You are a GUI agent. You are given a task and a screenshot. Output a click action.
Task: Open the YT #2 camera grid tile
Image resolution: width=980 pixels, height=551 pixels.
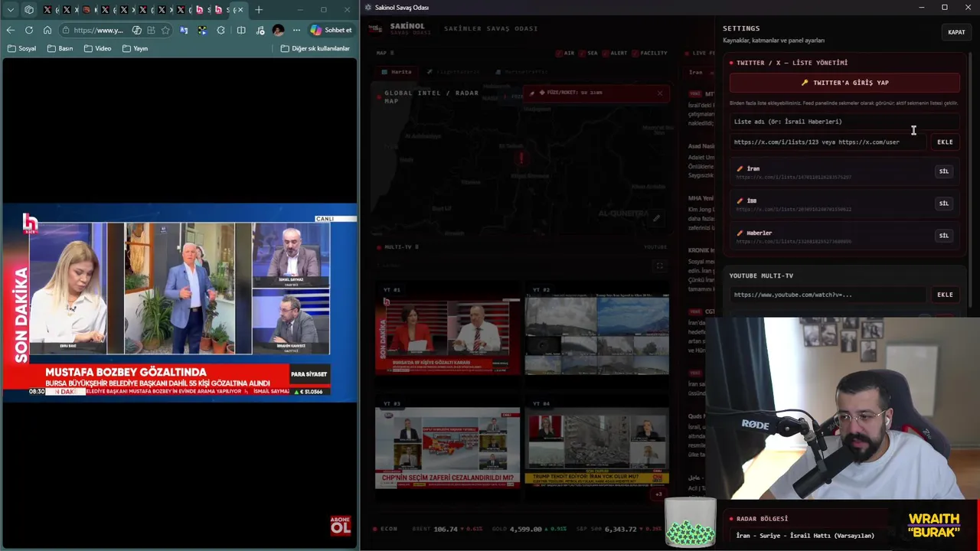pos(596,335)
